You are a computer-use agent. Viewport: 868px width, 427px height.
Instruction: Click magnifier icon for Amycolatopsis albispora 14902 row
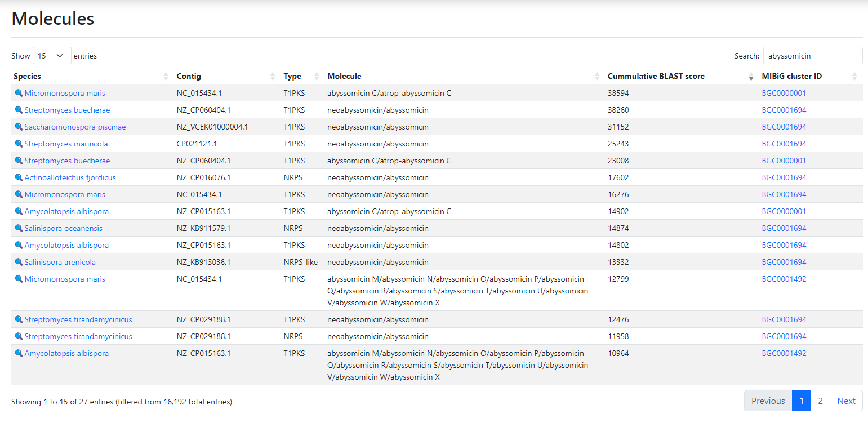[19, 211]
